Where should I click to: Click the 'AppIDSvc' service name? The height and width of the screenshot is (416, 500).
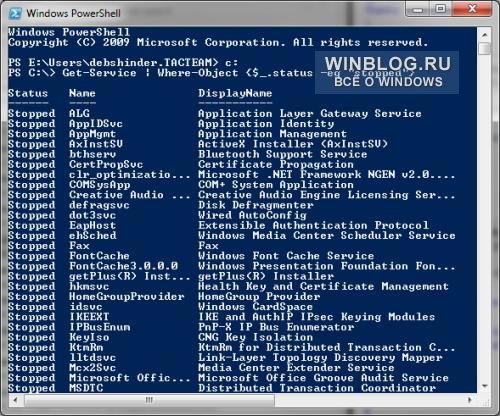point(96,124)
